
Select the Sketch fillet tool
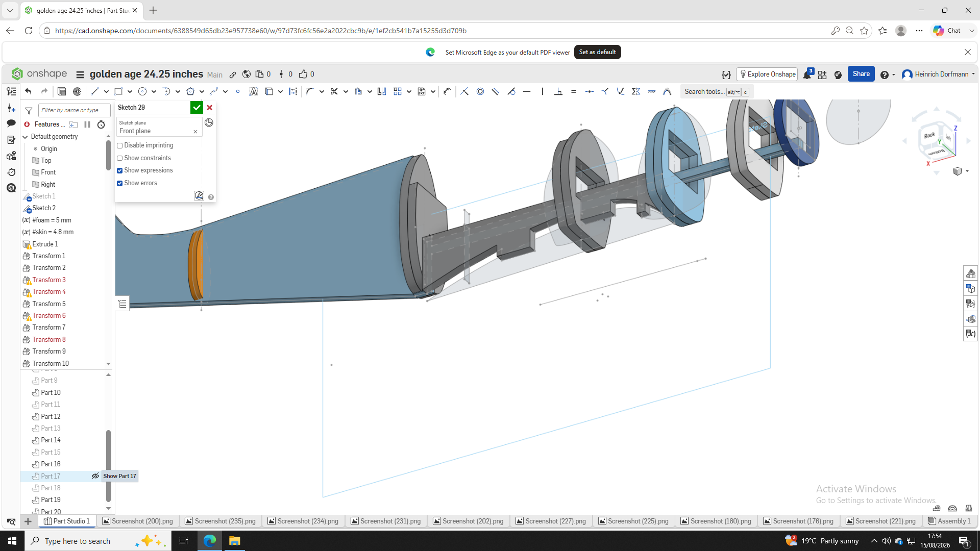(x=310, y=91)
